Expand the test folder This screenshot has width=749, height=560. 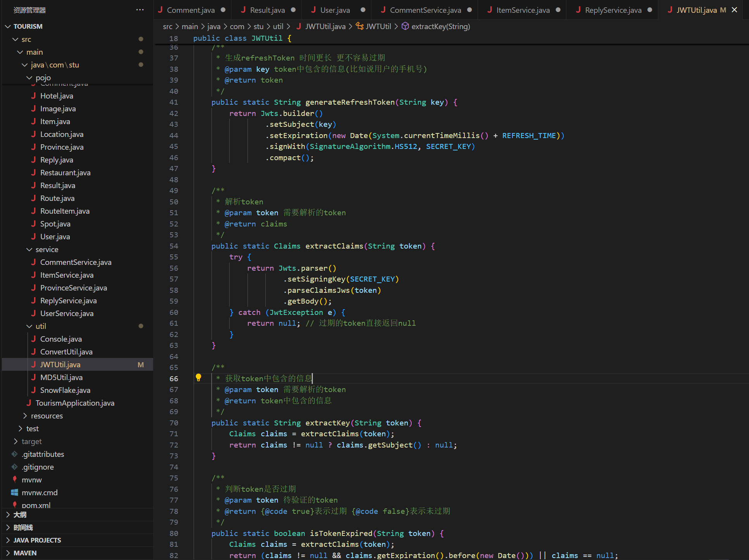(20, 429)
